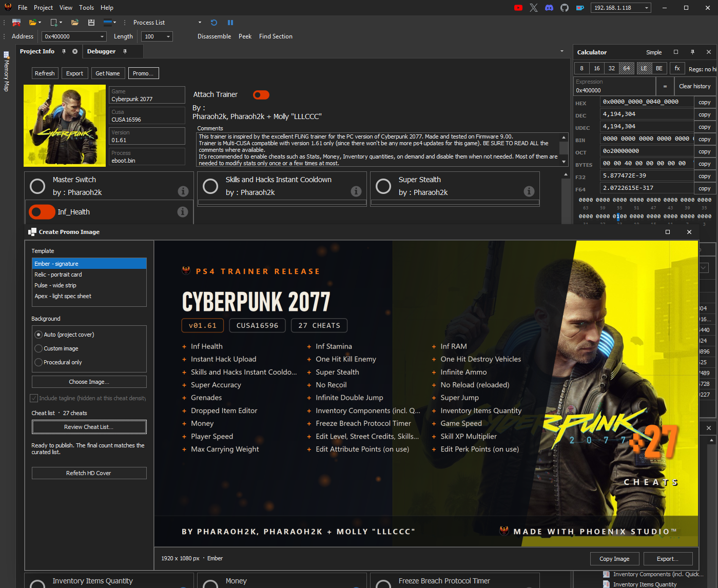This screenshot has height=588, width=718.
Task: Toggle the Attach Trainer switch
Action: (x=261, y=95)
